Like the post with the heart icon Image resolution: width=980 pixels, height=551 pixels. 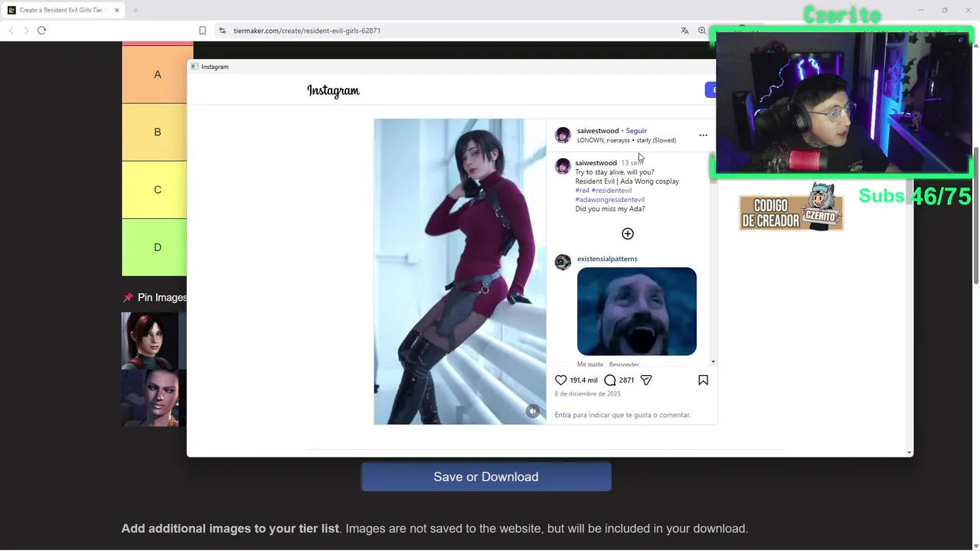pos(560,380)
